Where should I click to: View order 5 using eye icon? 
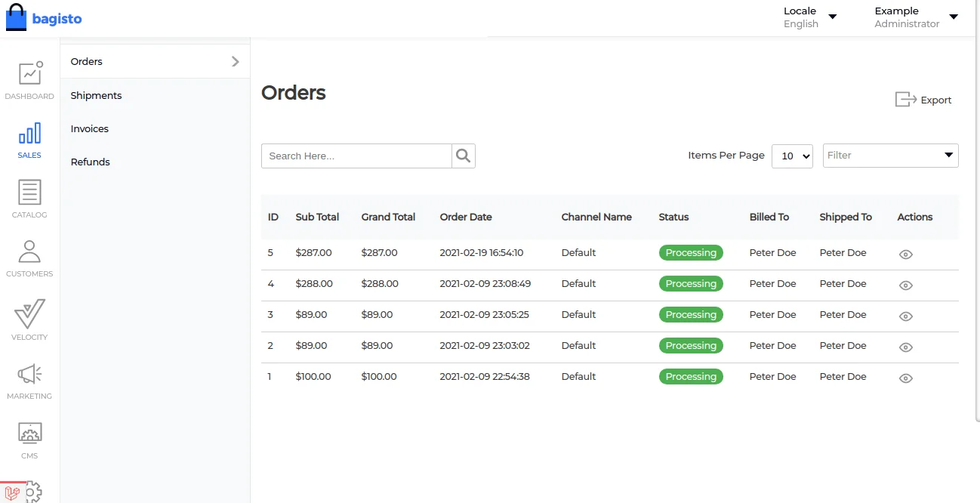[x=906, y=255]
